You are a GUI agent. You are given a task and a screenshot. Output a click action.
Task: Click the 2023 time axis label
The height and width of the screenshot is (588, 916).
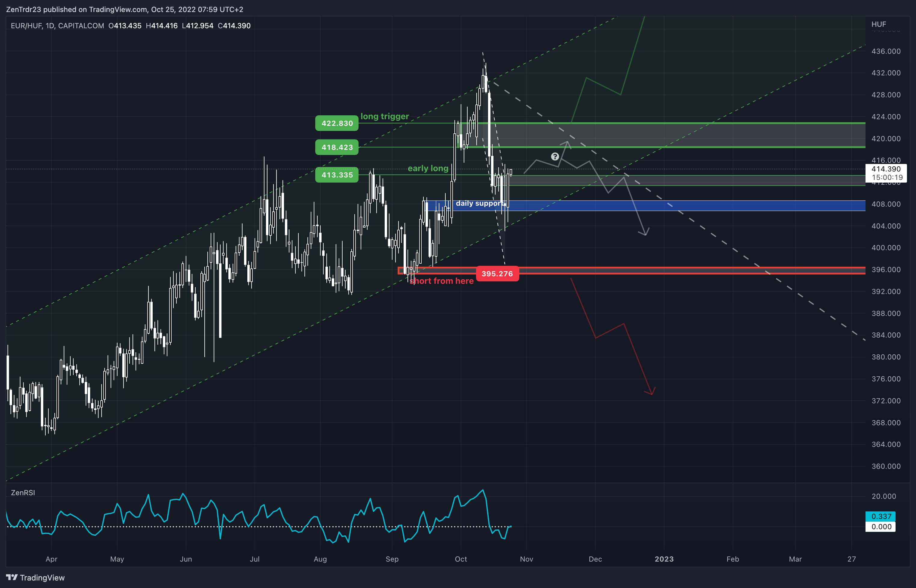664,559
